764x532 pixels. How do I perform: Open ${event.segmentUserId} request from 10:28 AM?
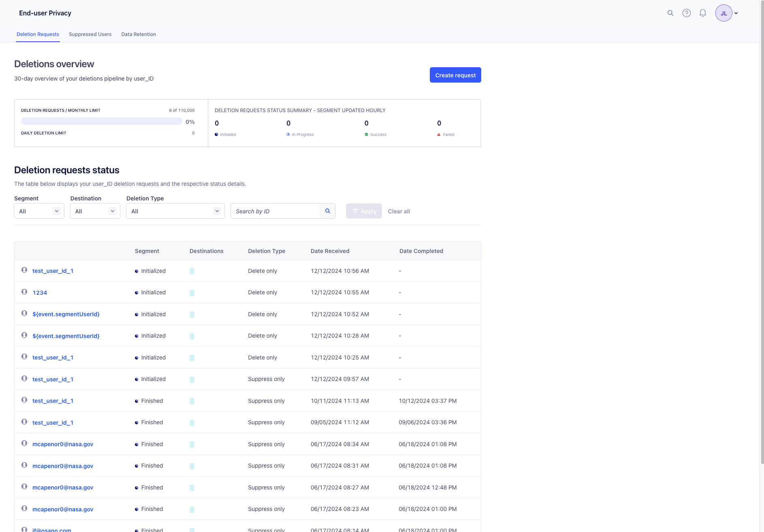pyautogui.click(x=66, y=336)
